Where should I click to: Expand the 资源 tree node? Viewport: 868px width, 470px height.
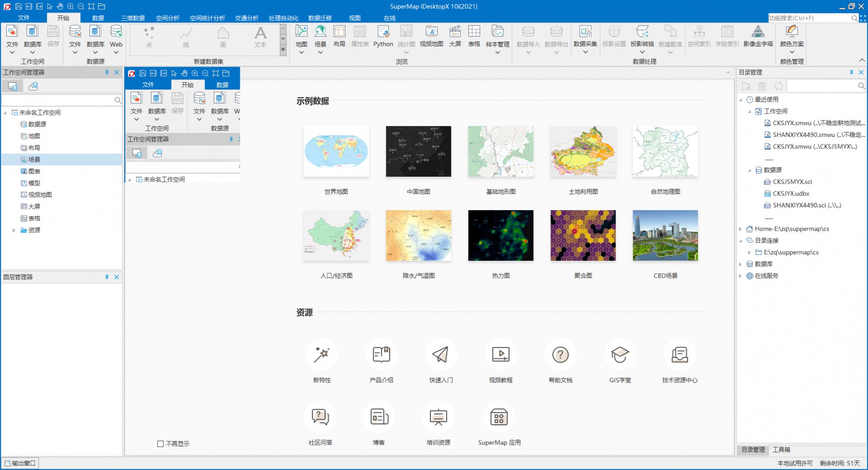pos(14,230)
